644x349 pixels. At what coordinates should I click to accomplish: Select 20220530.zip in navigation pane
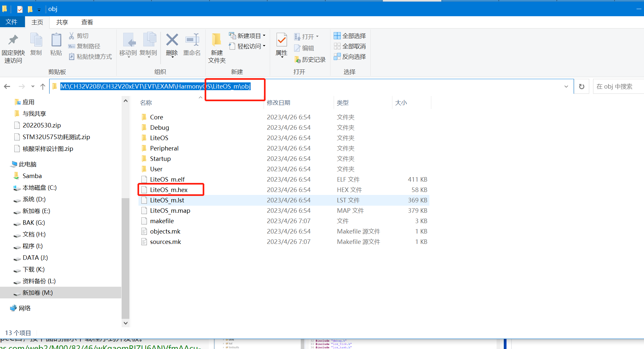(42, 125)
